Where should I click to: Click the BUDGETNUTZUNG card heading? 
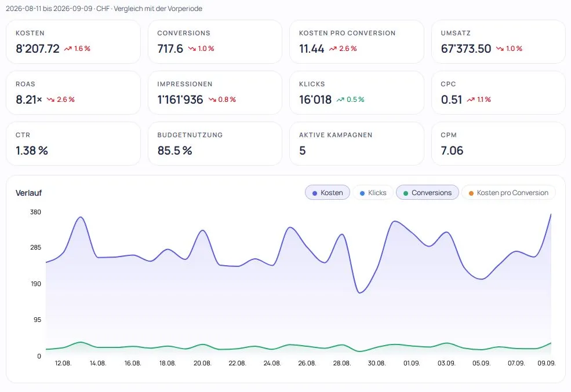[x=190, y=135]
